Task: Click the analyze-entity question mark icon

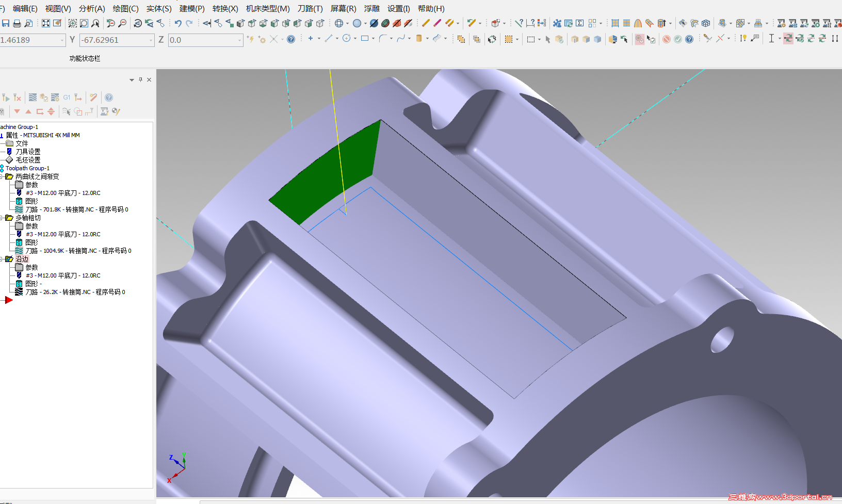Action: (519, 23)
